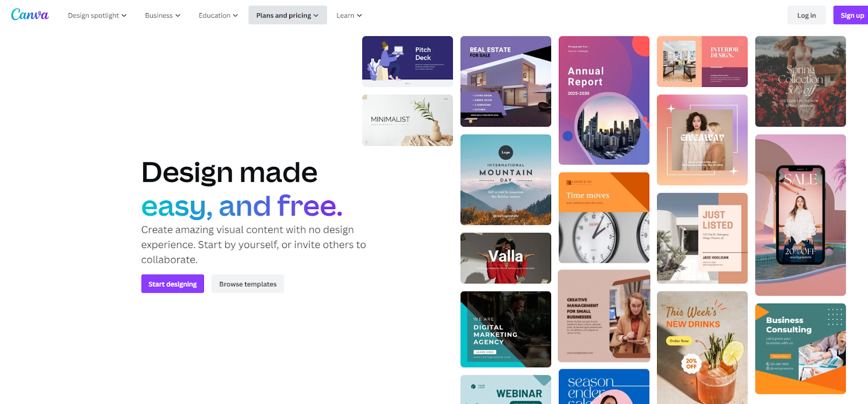The width and height of the screenshot is (868, 404).
Task: Expand the Design spotlight dropdown
Action: point(97,15)
